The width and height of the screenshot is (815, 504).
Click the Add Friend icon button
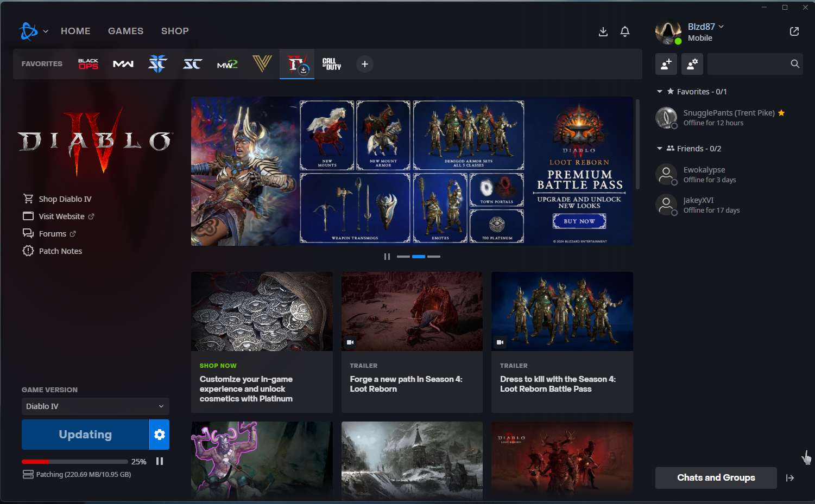pos(666,64)
